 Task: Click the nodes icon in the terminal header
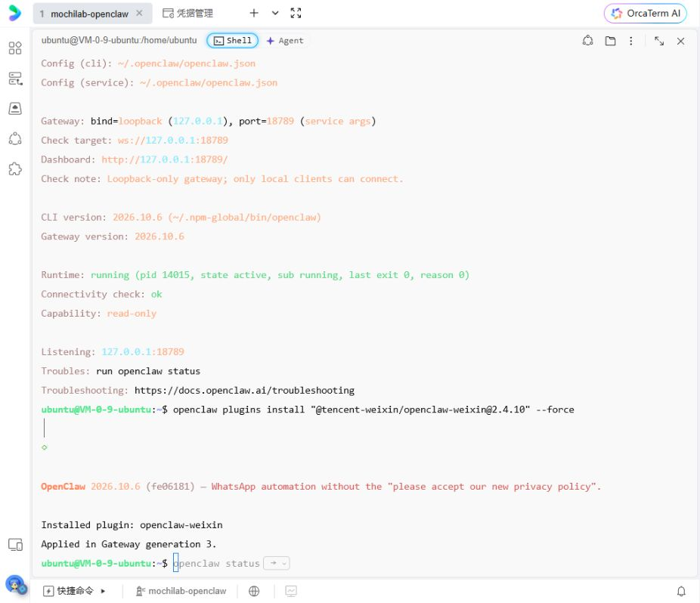587,41
